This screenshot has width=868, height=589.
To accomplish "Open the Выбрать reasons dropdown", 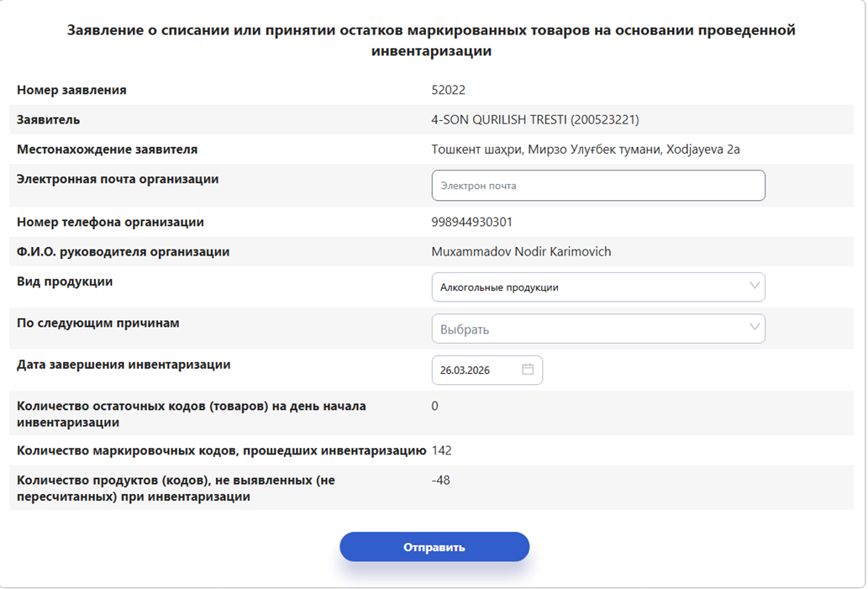I will pos(597,329).
